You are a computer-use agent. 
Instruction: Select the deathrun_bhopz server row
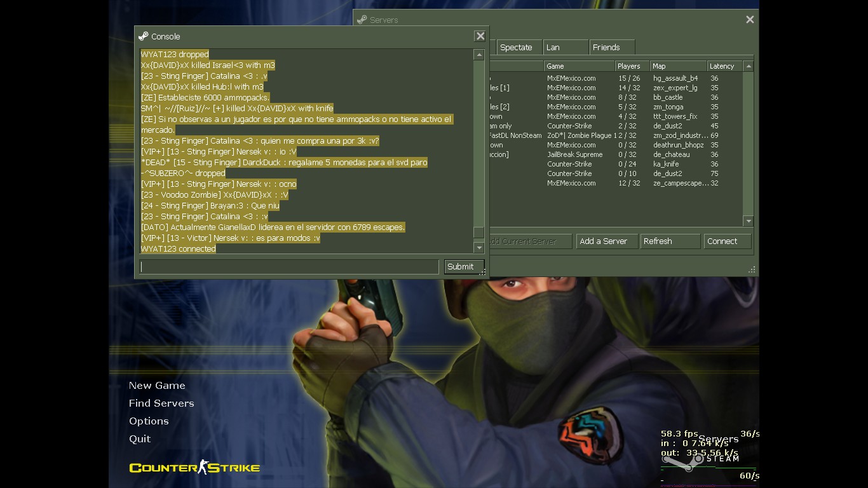(615, 145)
